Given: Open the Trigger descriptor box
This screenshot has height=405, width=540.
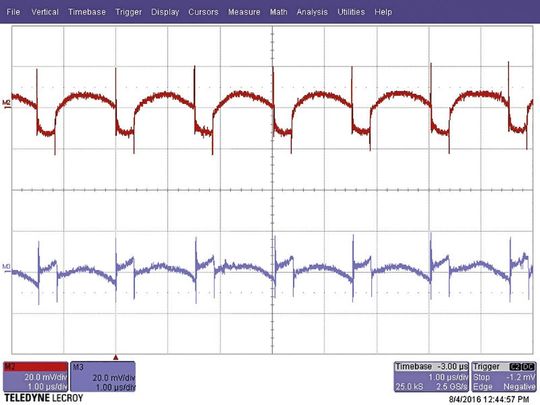Looking at the screenshot, I should 504,376.
